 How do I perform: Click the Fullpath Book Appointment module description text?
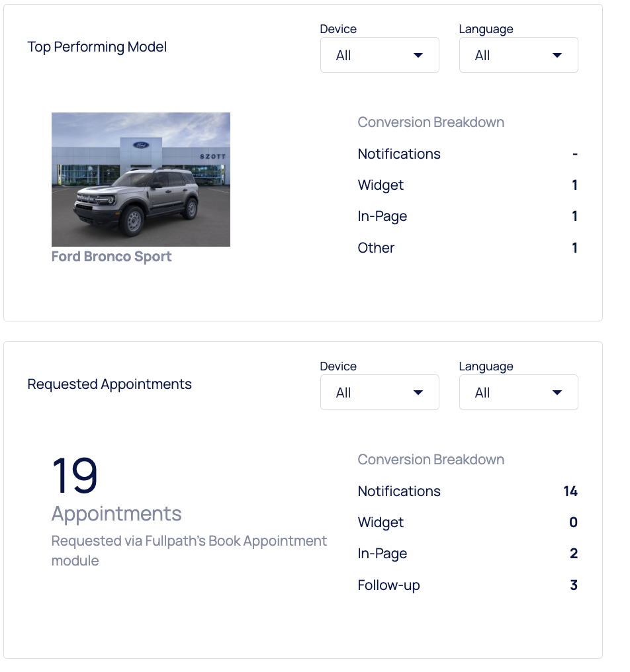pos(189,550)
